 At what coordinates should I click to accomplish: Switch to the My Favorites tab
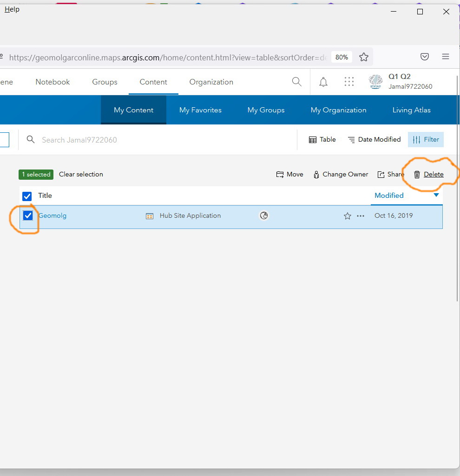coord(200,110)
